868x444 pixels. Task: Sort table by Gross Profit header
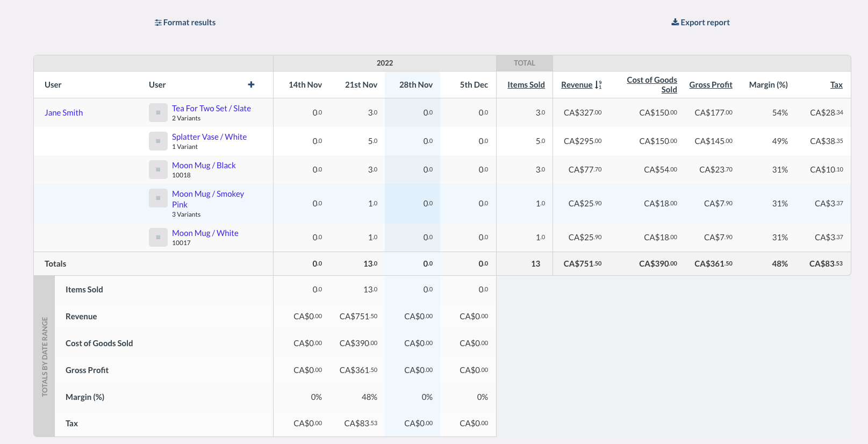click(711, 85)
